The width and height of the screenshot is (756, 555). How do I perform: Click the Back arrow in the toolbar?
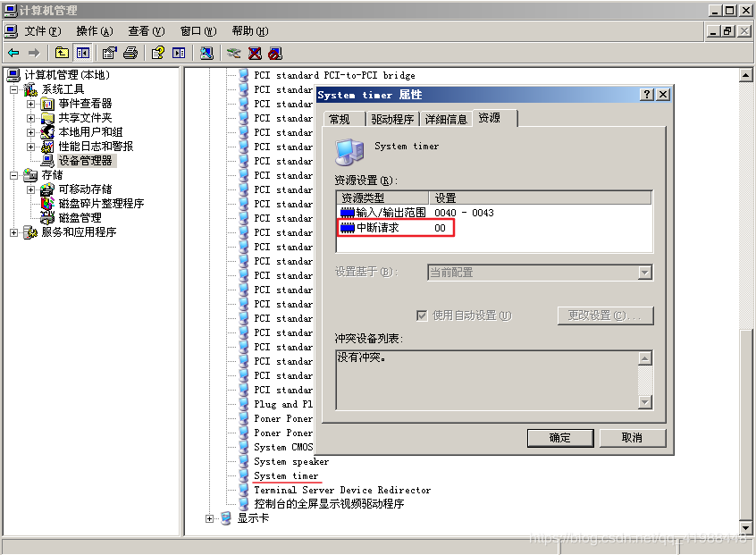[13, 53]
